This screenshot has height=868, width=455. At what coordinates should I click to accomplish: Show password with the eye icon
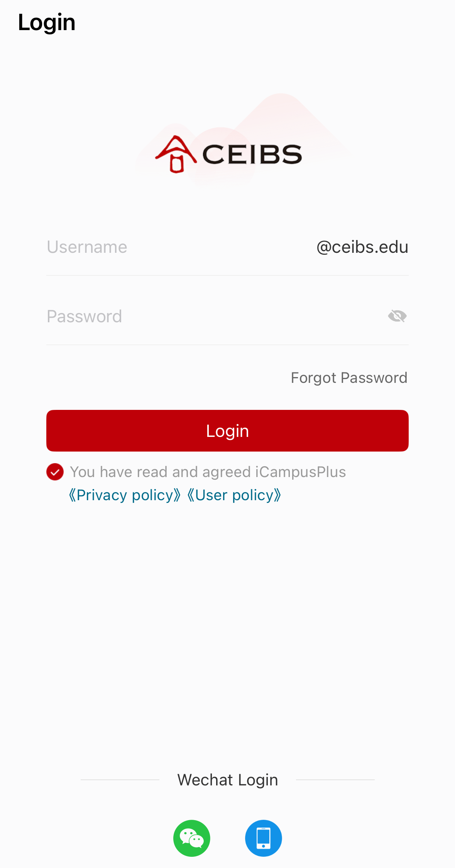click(x=397, y=316)
